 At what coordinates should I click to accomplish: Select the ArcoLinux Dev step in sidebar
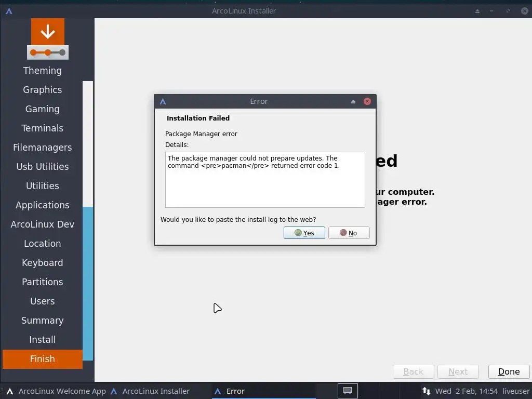pos(43,224)
